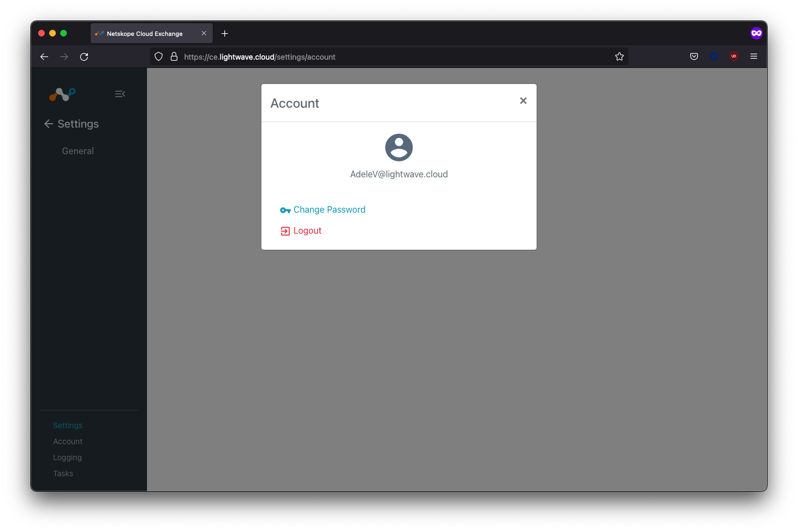The image size is (798, 532).
Task: Open the Pocket save icon
Action: (694, 56)
